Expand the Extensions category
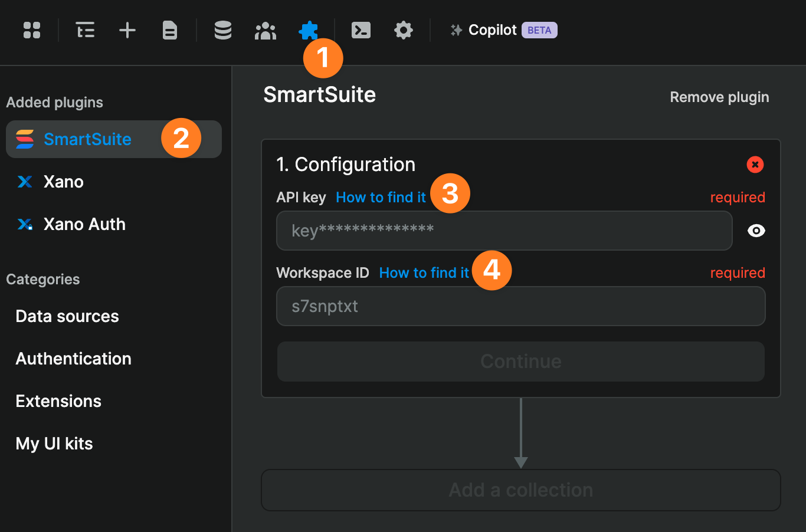The height and width of the screenshot is (532, 806). pos(58,401)
